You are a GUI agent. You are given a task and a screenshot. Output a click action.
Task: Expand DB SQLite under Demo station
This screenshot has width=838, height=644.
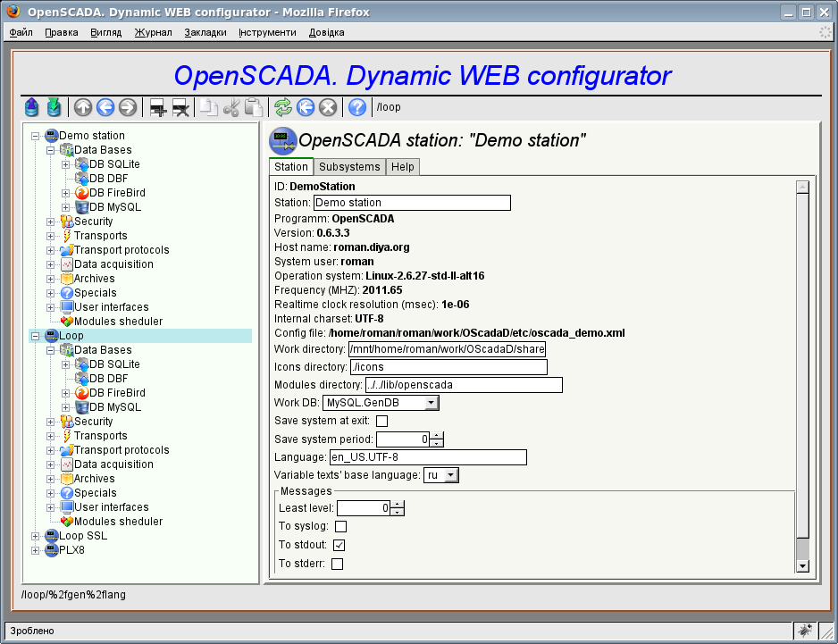[66, 164]
